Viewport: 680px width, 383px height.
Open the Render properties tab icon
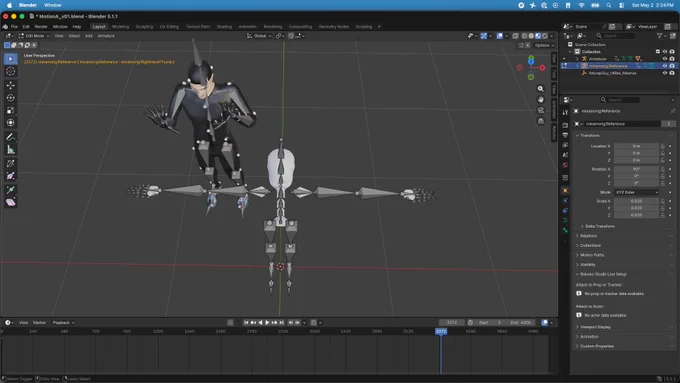[x=565, y=125]
